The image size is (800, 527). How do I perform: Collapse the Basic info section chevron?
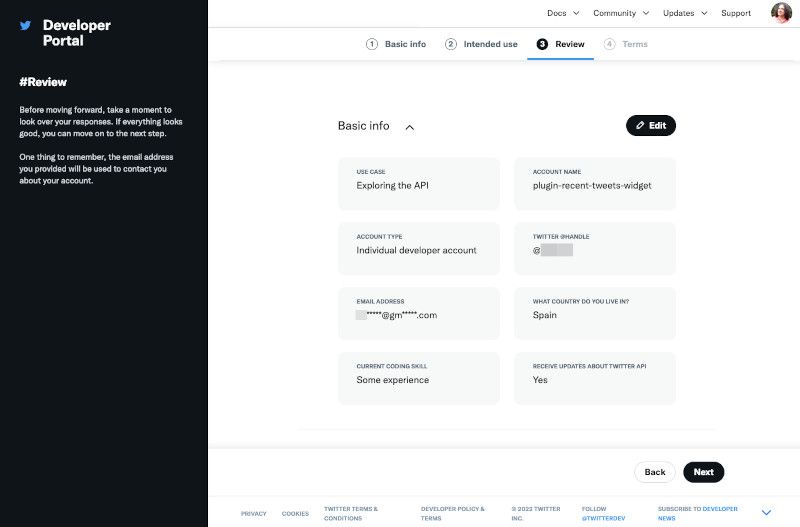(410, 127)
